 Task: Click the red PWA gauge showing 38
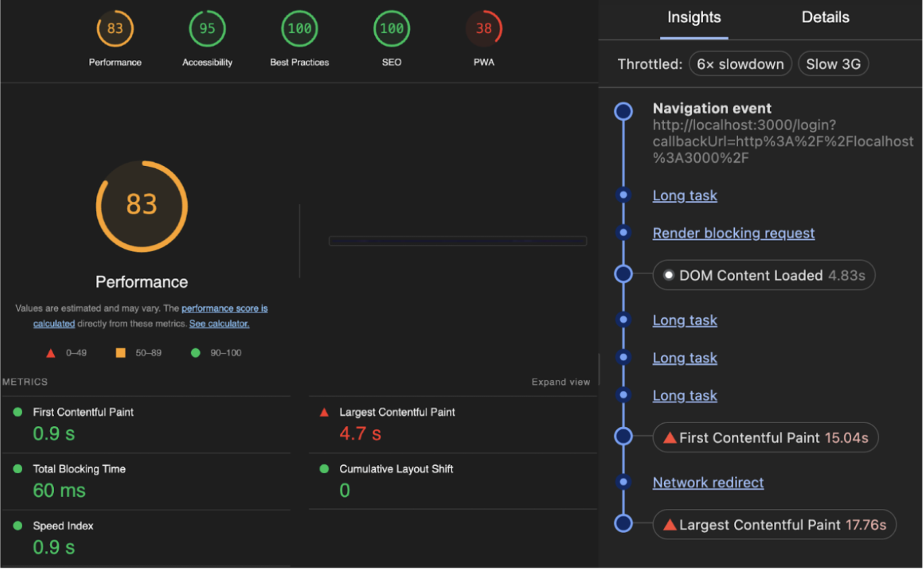484,28
